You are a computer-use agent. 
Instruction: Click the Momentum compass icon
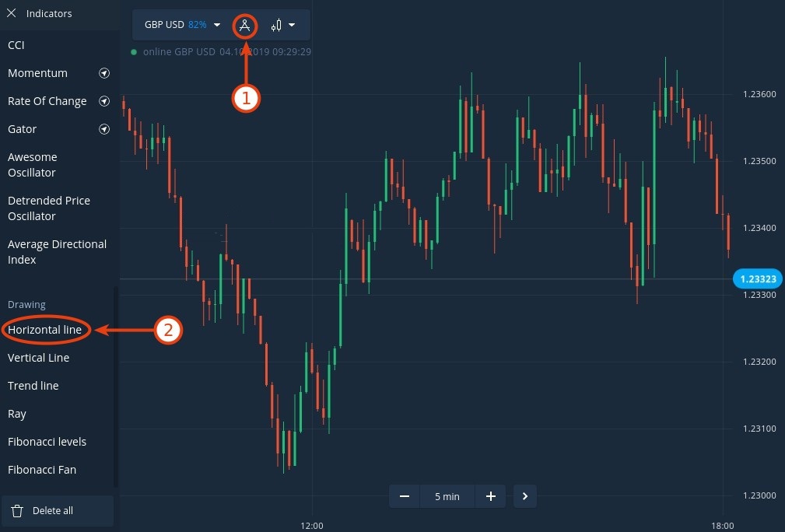(104, 73)
